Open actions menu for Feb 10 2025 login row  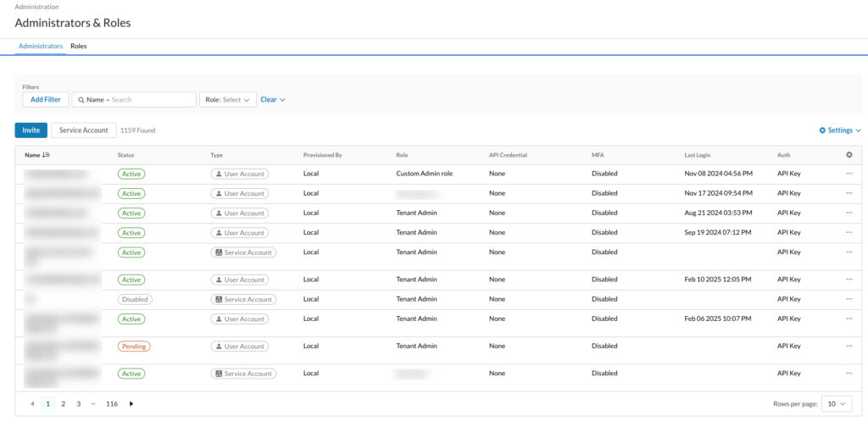pos(849,280)
